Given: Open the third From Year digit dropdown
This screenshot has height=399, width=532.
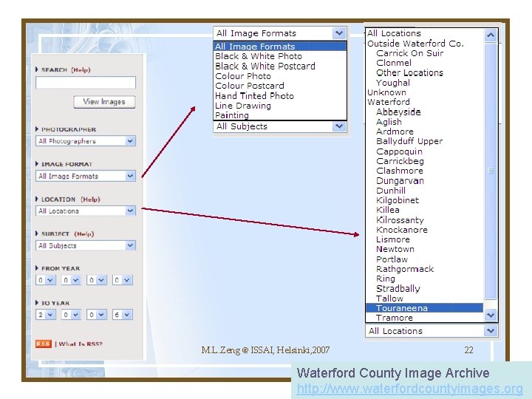Looking at the screenshot, I should (x=96, y=280).
